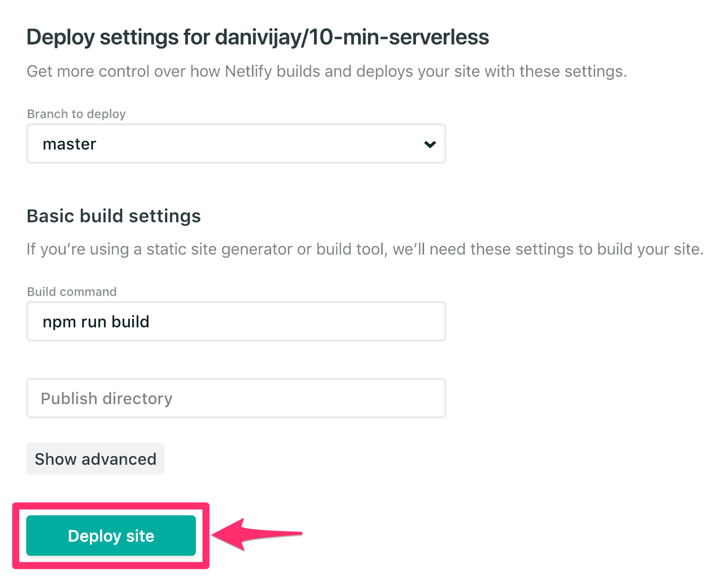Click the Deploy settings page heading

[x=257, y=36]
